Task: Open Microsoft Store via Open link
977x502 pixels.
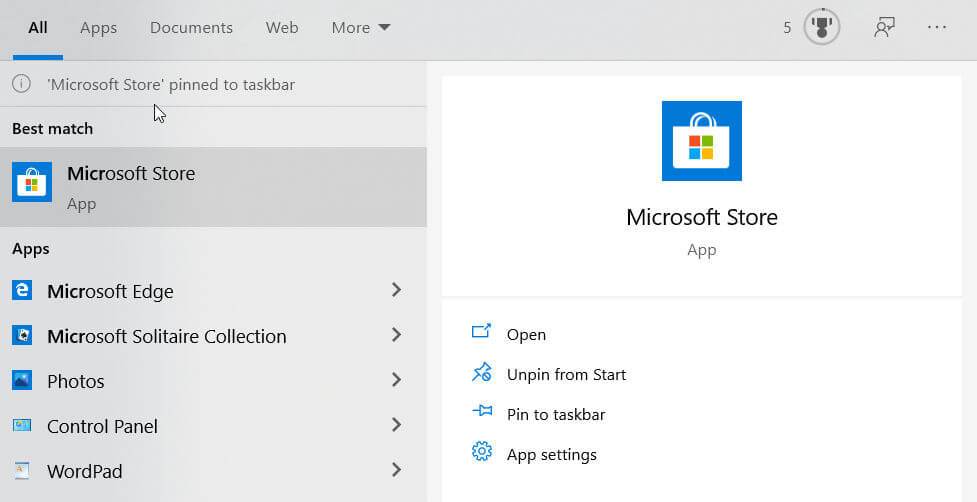Action: [527, 334]
